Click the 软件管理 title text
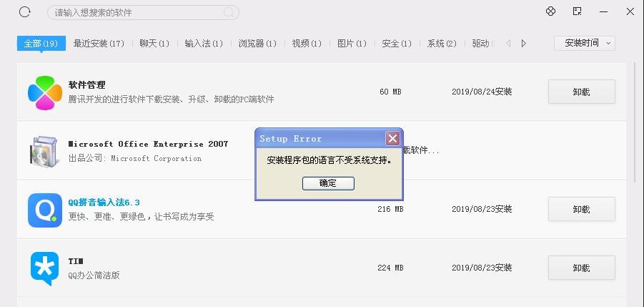This screenshot has width=644, height=307. (x=86, y=85)
